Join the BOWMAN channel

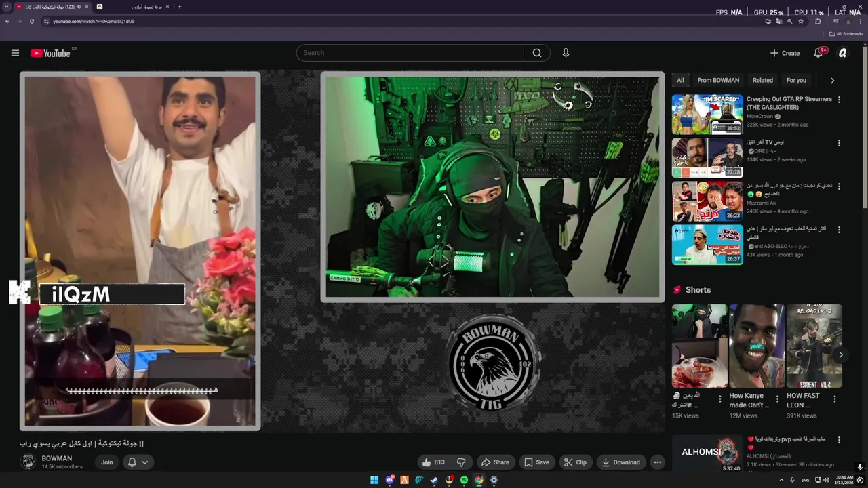point(107,462)
